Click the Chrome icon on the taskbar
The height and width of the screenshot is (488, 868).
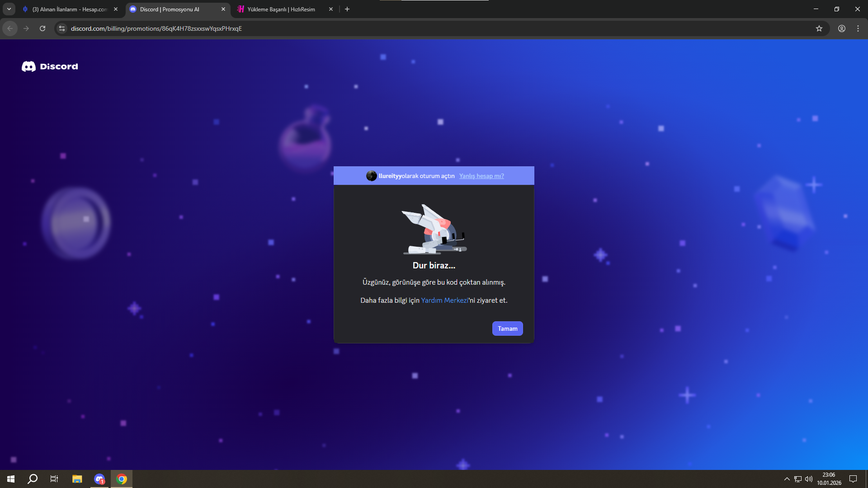click(122, 479)
